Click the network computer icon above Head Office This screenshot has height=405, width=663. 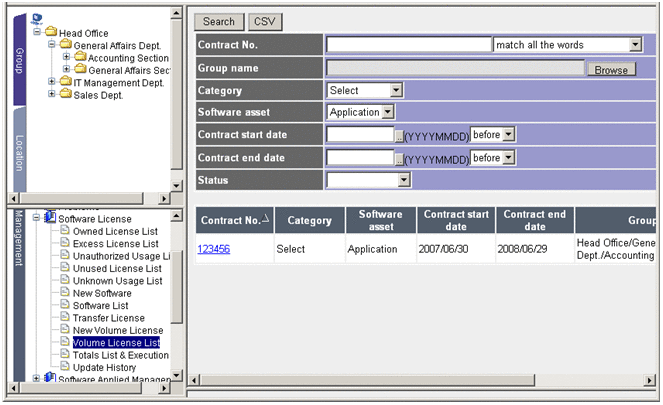point(36,19)
